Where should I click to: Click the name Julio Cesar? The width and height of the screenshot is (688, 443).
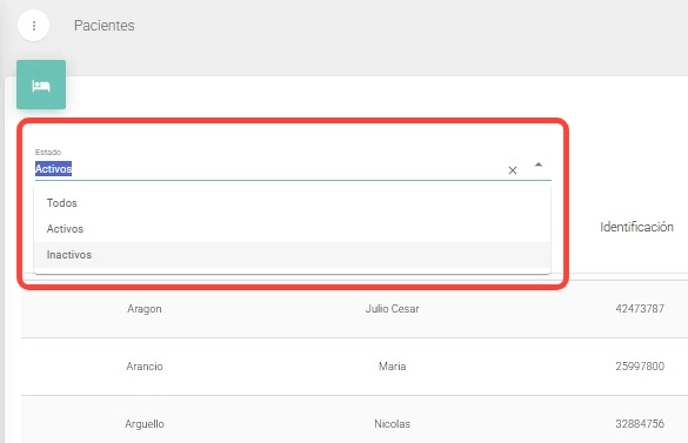click(392, 309)
